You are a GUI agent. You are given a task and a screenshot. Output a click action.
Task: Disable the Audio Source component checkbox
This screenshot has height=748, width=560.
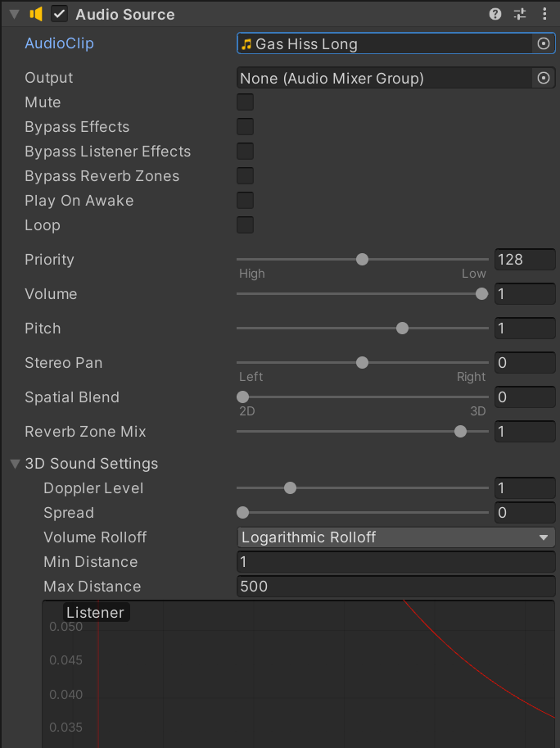pyautogui.click(x=59, y=14)
